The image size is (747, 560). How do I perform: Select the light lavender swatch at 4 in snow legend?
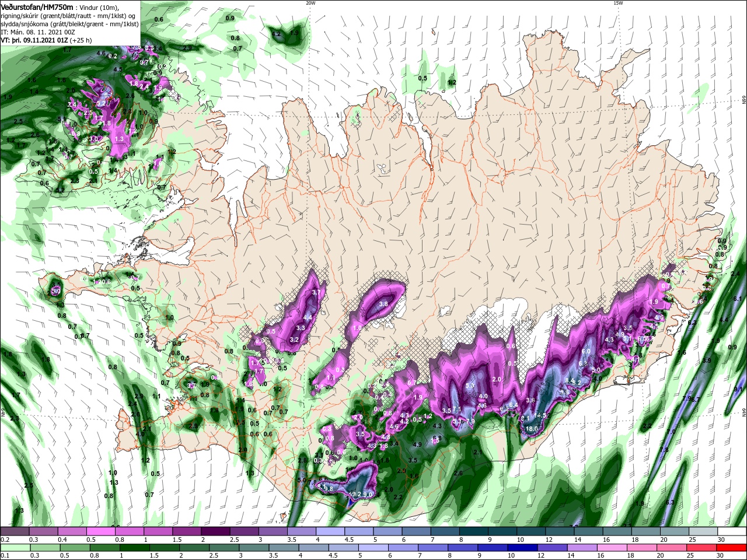tap(330, 531)
